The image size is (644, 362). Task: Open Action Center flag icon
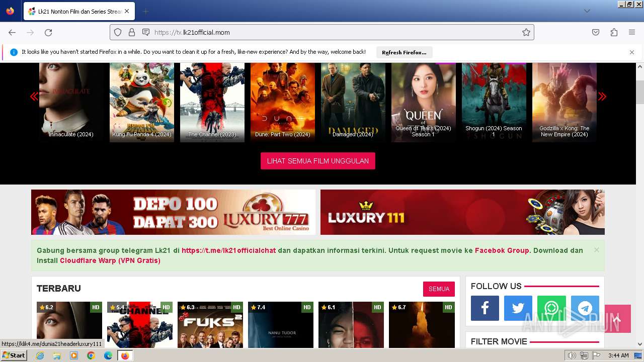(x=596, y=355)
